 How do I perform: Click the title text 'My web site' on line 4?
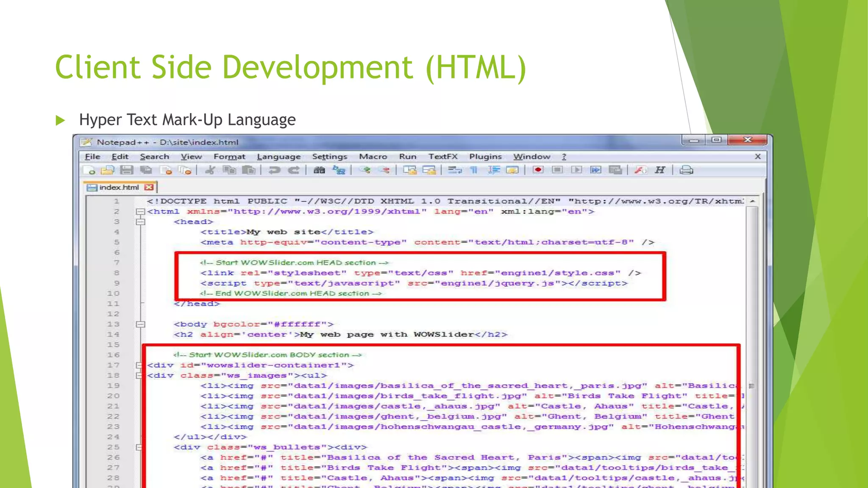tap(283, 232)
